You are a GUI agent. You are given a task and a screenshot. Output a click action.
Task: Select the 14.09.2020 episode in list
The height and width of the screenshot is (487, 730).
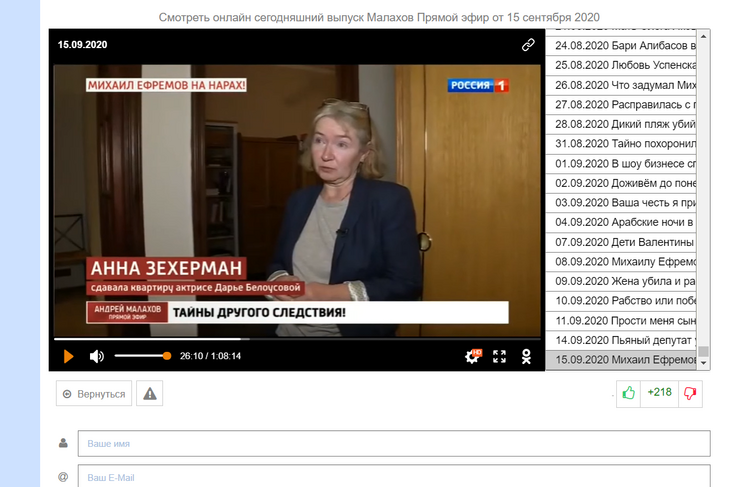[x=621, y=340]
